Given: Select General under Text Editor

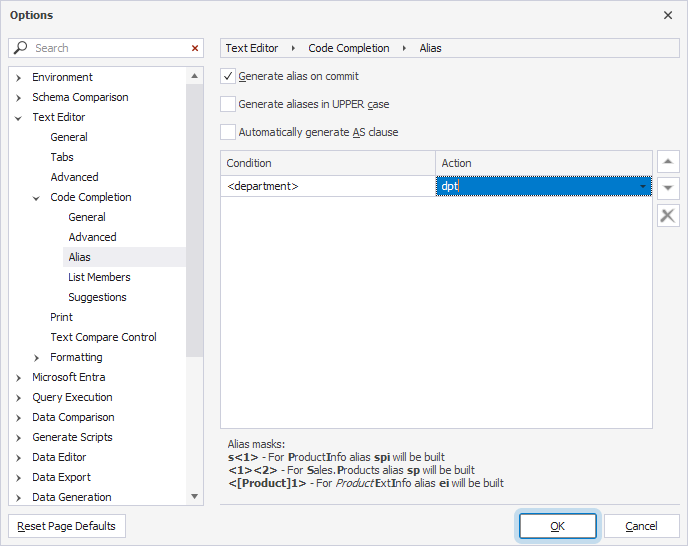Looking at the screenshot, I should click(x=69, y=137).
